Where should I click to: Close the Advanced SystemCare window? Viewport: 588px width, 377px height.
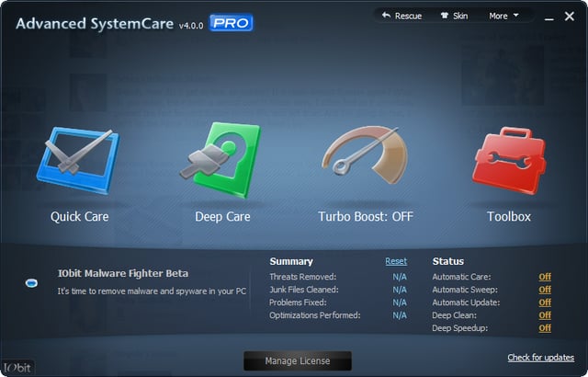[x=570, y=17]
